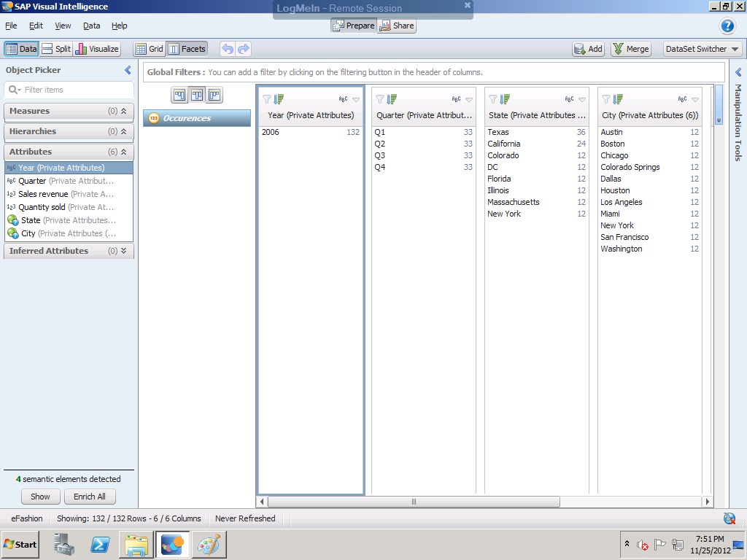Click the globe icon beside City attribute

(13, 233)
